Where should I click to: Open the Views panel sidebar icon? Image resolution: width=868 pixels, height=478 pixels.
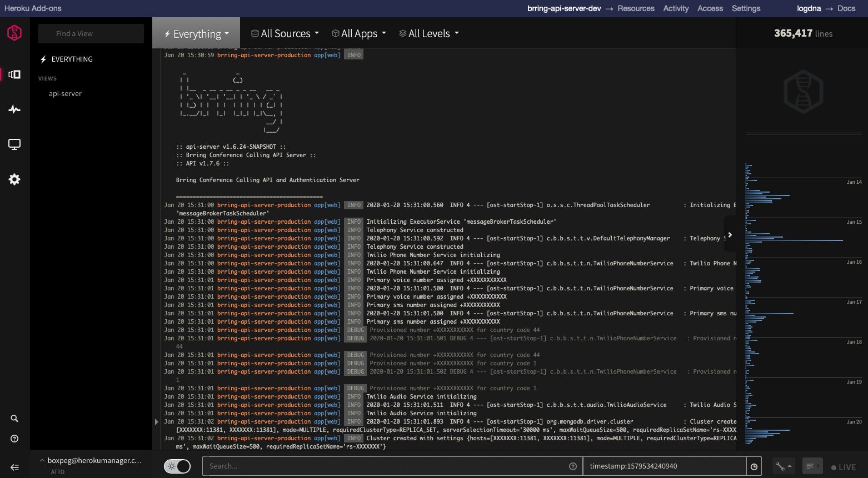[x=14, y=74]
